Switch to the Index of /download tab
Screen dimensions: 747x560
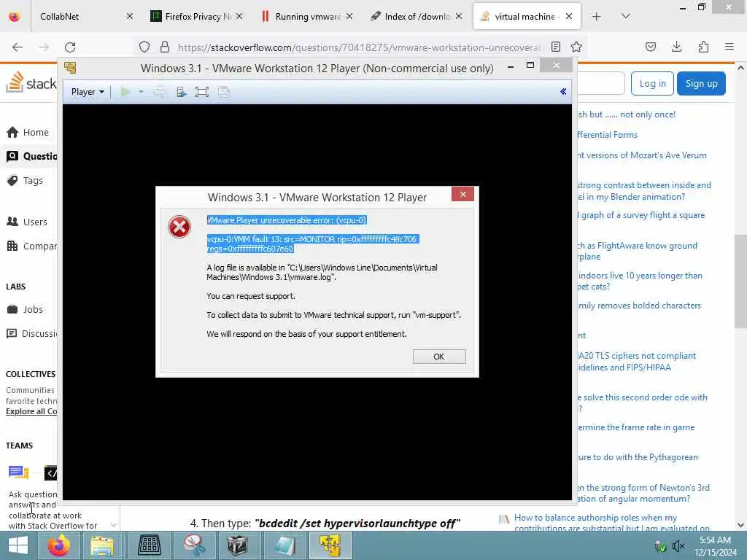tap(417, 17)
